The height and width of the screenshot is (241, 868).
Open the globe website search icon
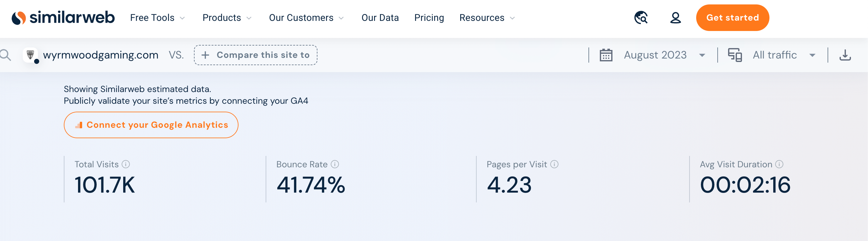click(641, 17)
